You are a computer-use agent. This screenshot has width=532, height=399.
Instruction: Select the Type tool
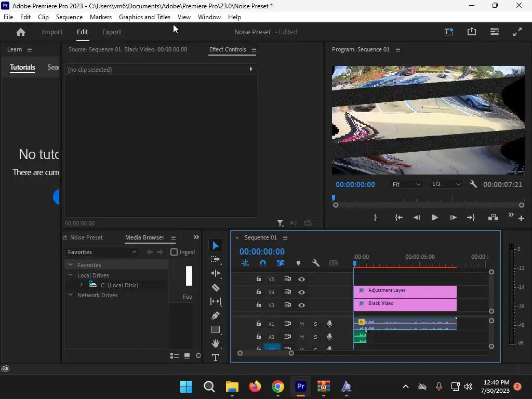[x=216, y=357]
